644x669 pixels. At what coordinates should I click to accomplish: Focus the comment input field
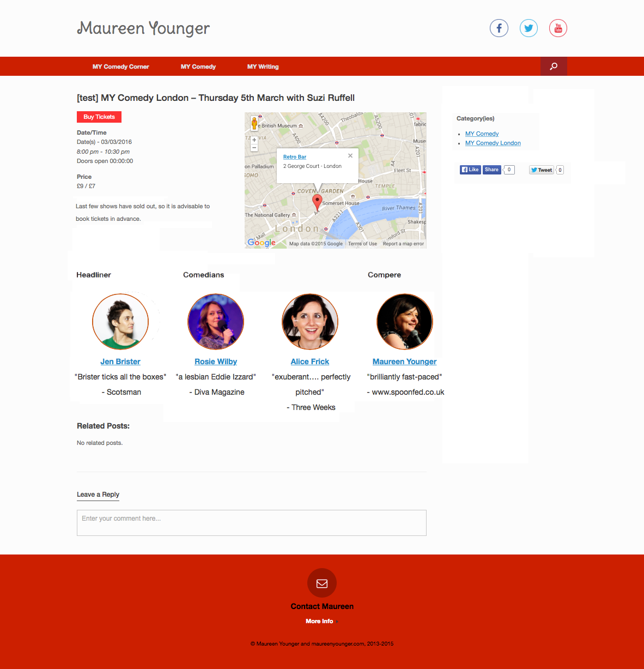[x=251, y=523]
